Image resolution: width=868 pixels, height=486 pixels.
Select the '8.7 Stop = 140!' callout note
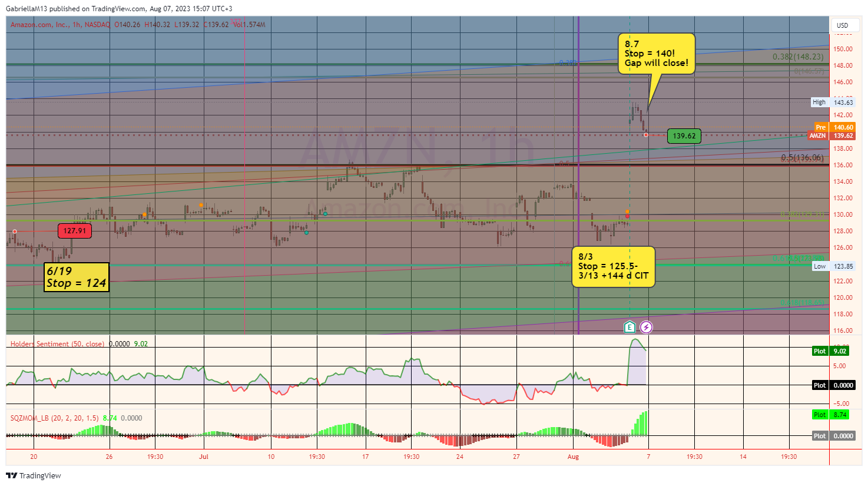(x=657, y=54)
